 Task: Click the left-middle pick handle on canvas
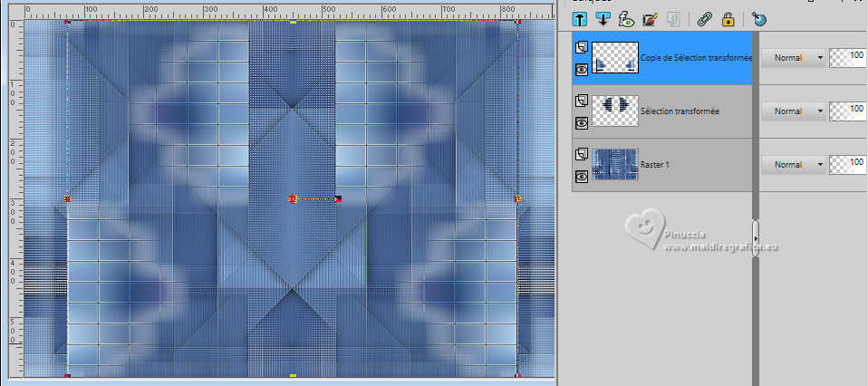point(67,198)
